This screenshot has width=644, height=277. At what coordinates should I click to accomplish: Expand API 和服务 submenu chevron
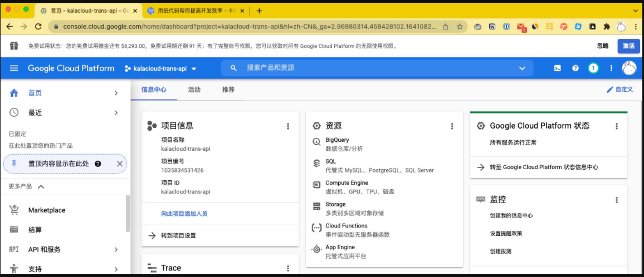116,250
